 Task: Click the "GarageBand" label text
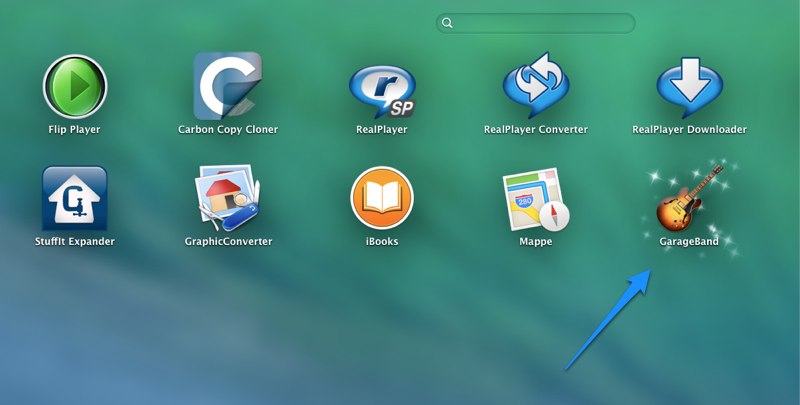[689, 241]
